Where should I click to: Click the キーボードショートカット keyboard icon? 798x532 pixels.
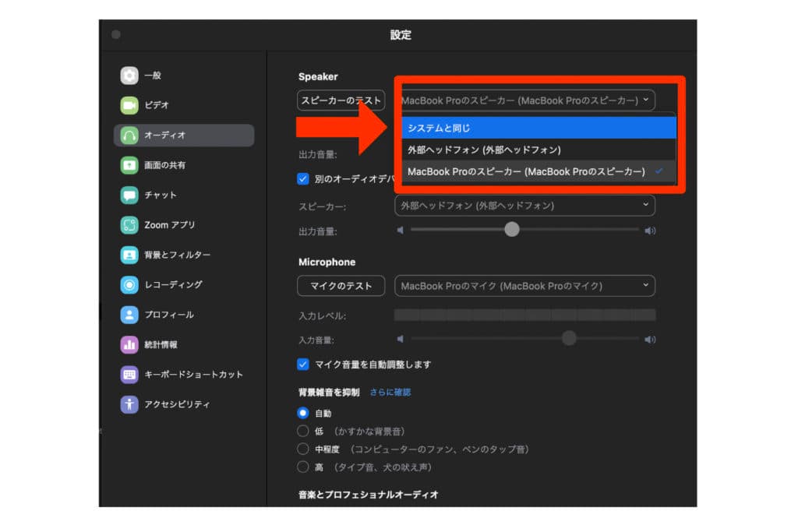129,375
